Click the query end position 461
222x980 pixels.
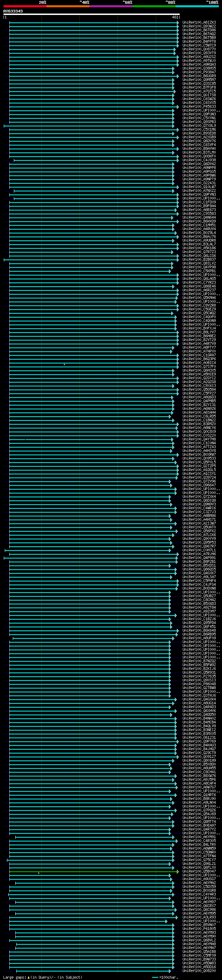click(x=175, y=17)
